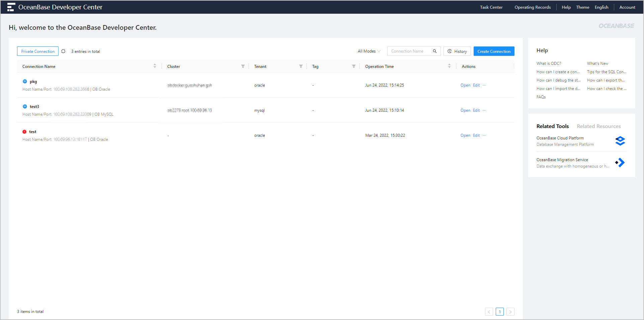Open more actions for pkg connection
The width and height of the screenshot is (644, 320).
tap(484, 85)
